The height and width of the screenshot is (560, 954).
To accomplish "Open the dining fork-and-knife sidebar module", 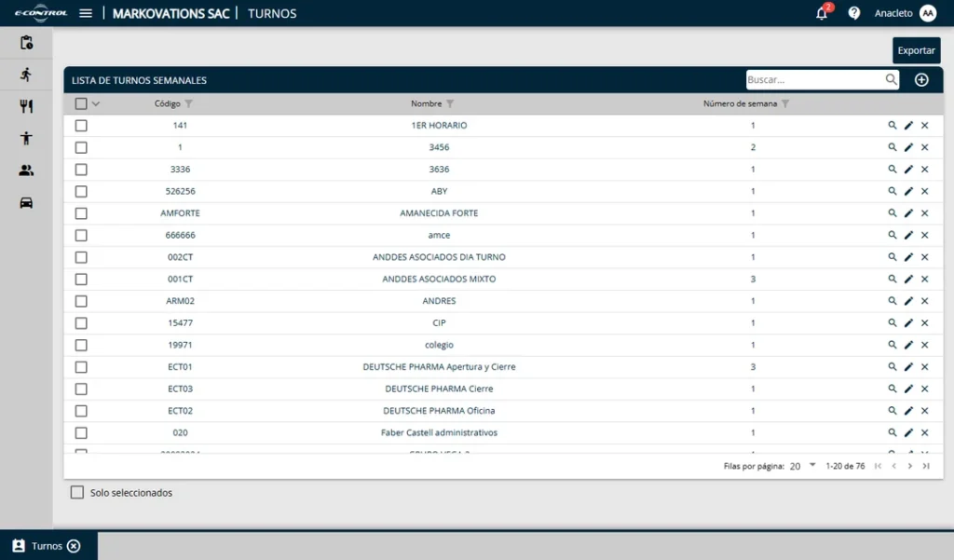I will 26,106.
